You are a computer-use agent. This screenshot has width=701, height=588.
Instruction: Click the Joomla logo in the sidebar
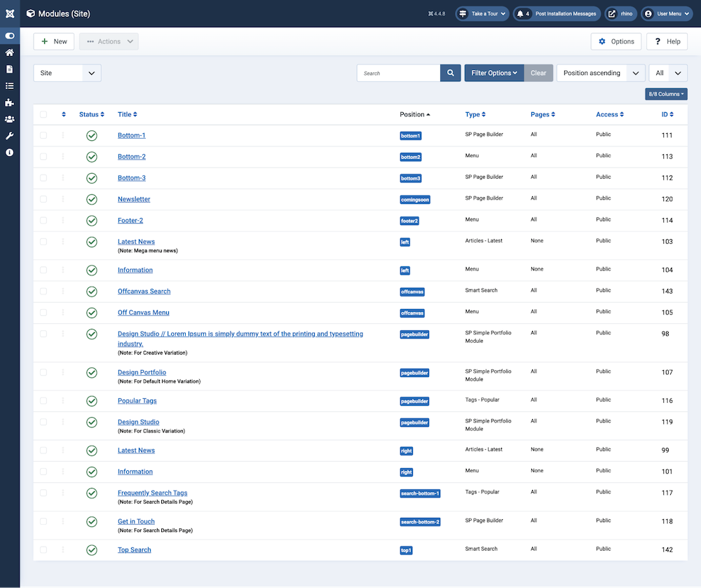click(x=10, y=13)
